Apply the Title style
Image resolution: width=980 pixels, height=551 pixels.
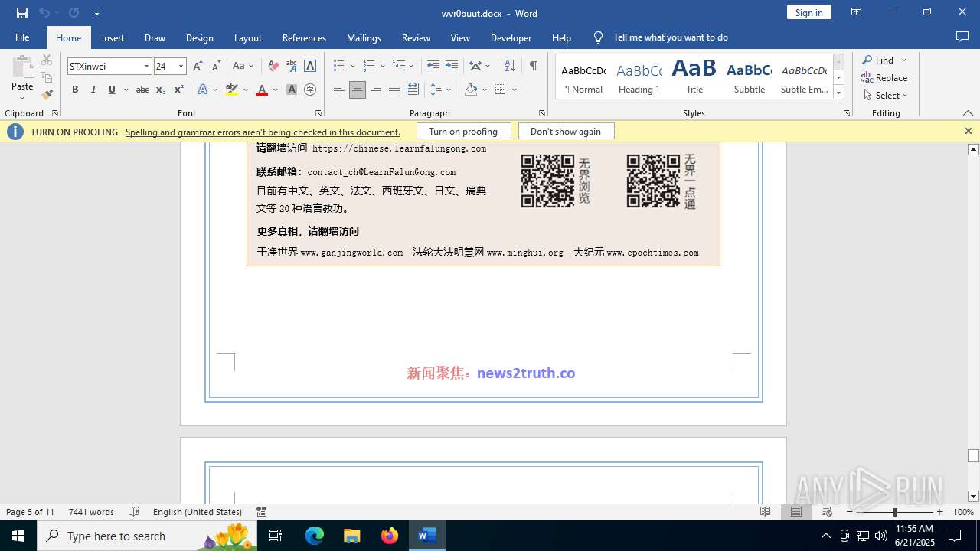[x=694, y=77]
